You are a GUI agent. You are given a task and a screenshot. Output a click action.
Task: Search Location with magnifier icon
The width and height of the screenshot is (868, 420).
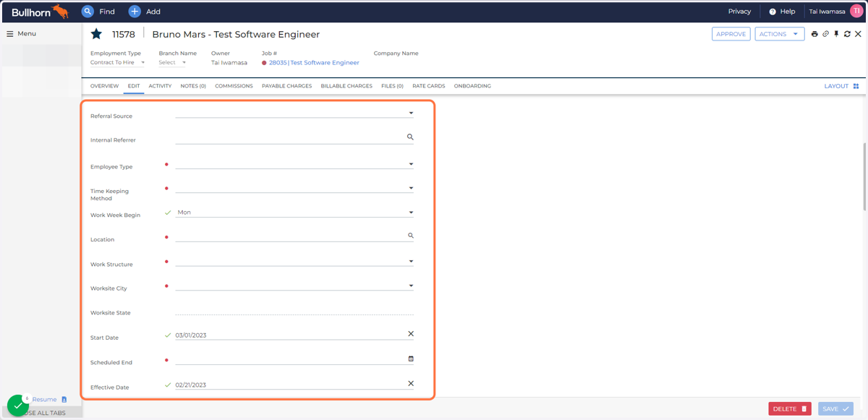pyautogui.click(x=411, y=236)
